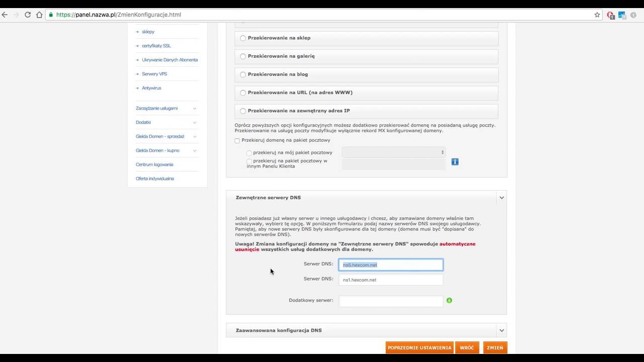This screenshot has width=644, height=362.
Task: Enable Przekieruj domenę na pakiet pocztowy checkbox
Action: click(237, 141)
